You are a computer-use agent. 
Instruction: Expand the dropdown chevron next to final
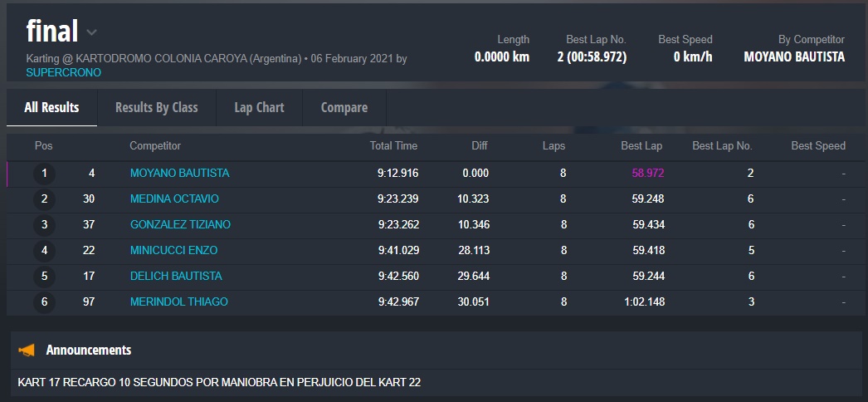tap(91, 33)
